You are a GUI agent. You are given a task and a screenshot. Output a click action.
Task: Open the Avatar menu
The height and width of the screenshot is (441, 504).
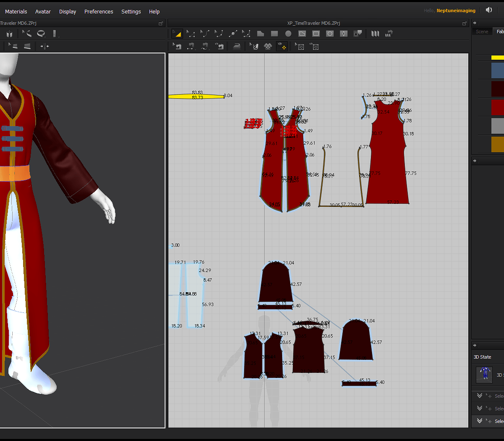(x=43, y=11)
